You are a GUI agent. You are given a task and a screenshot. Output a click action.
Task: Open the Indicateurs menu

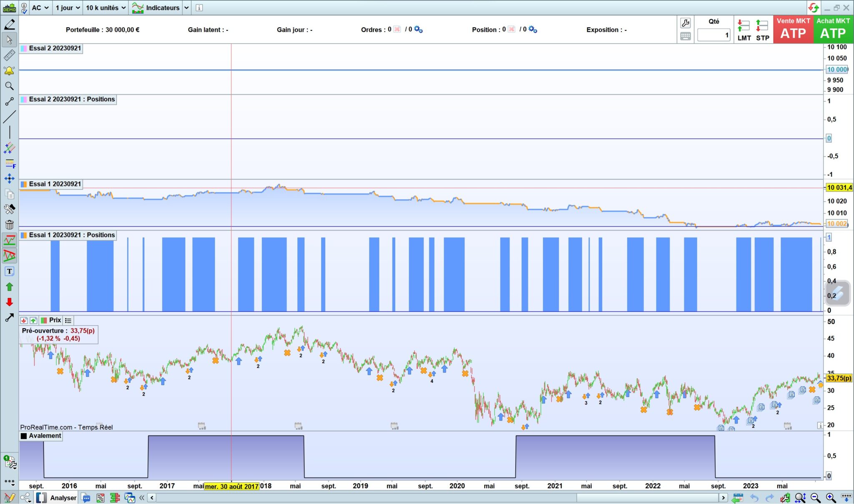(x=156, y=8)
